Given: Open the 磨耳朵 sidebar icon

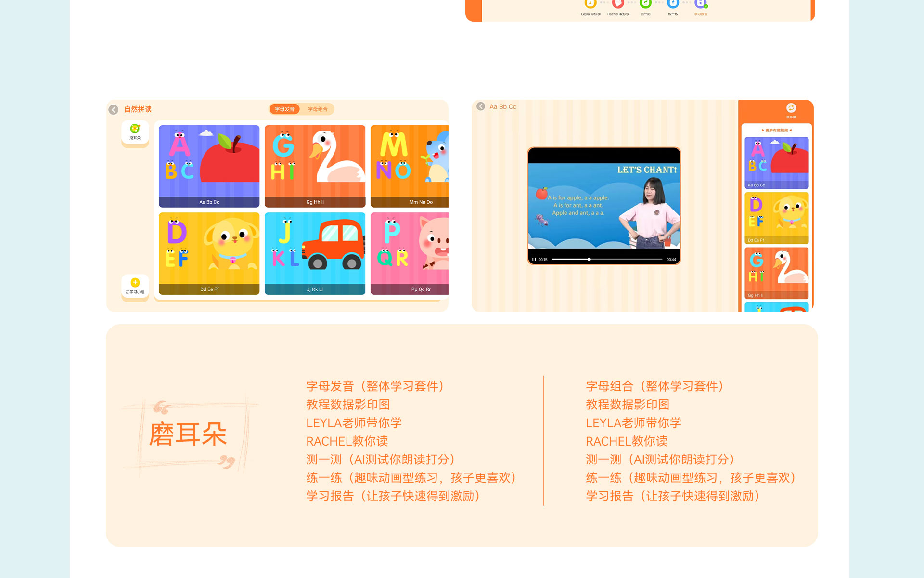Looking at the screenshot, I should click(x=135, y=131).
